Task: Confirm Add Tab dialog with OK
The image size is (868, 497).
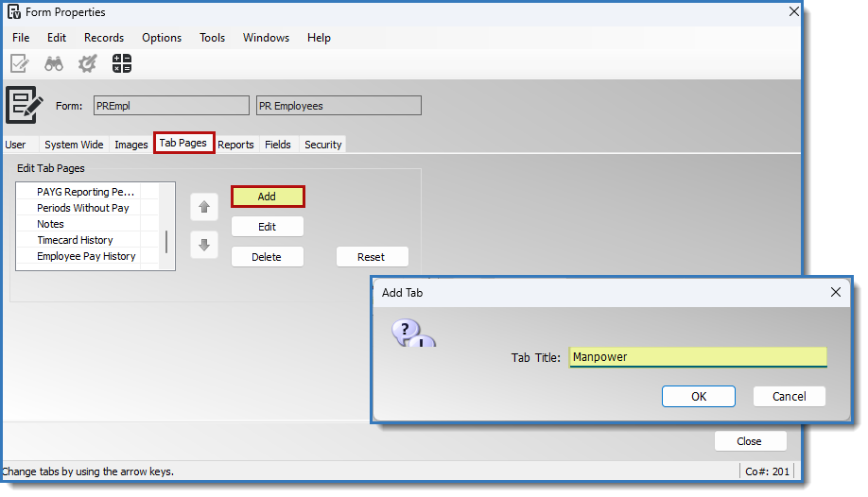Action: point(699,396)
